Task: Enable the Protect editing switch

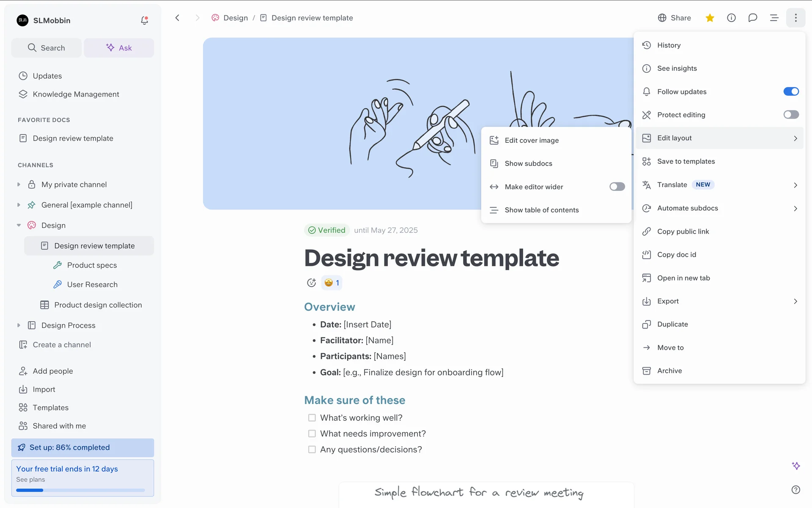Action: point(790,115)
